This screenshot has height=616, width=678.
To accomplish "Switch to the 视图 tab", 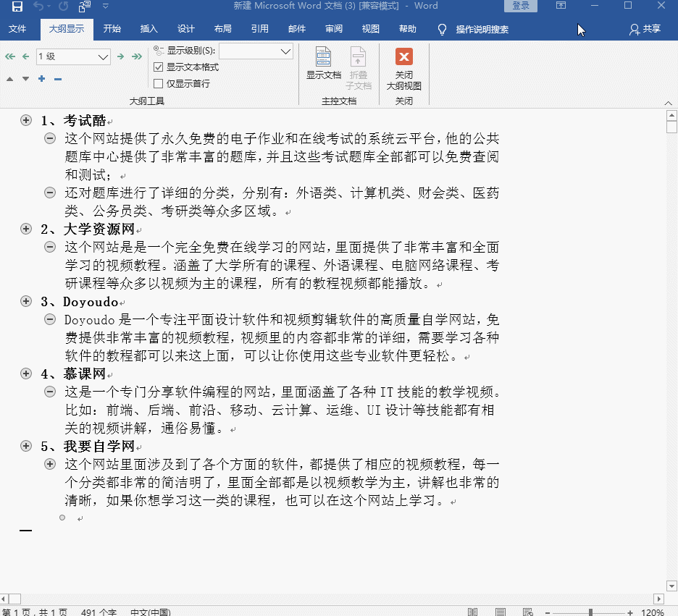I will tap(371, 29).
